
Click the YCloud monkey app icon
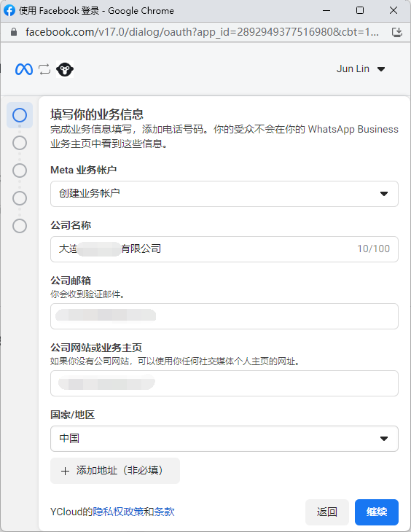(64, 69)
